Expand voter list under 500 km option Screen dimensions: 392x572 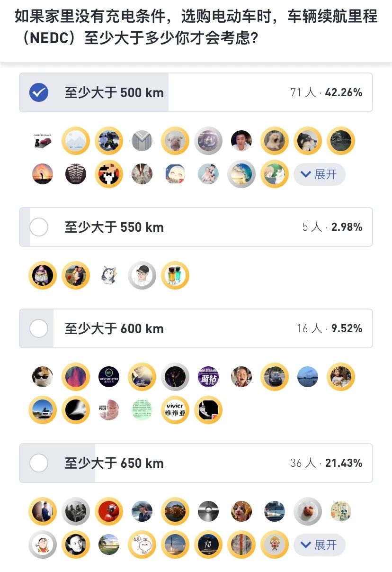pyautogui.click(x=319, y=174)
